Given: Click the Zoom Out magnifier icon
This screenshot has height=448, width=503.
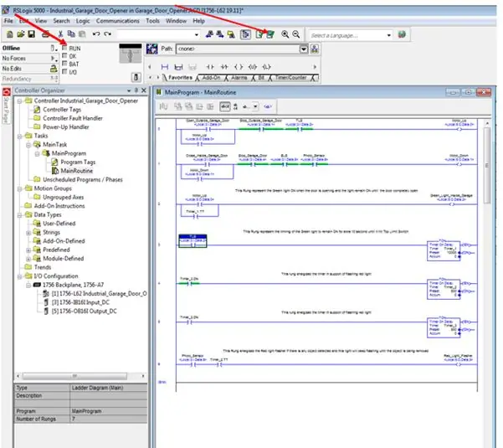Looking at the screenshot, I should point(295,34).
